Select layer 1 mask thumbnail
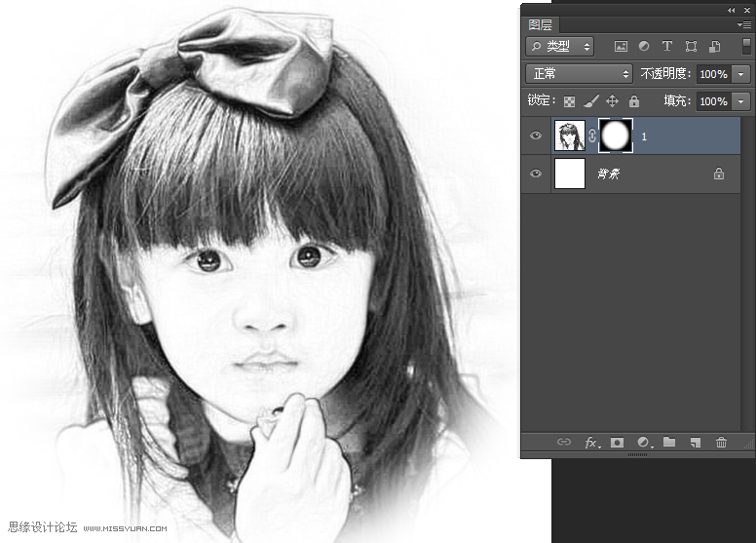756x543 pixels. point(616,136)
